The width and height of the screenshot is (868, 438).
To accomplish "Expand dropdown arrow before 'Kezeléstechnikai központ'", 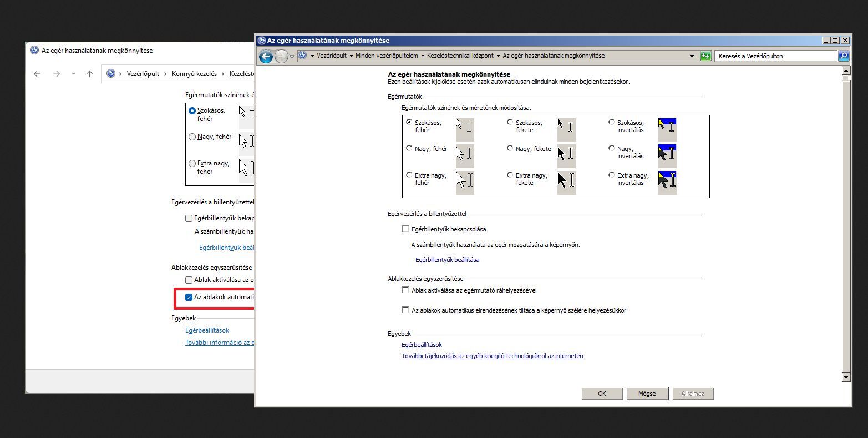I will 423,56.
